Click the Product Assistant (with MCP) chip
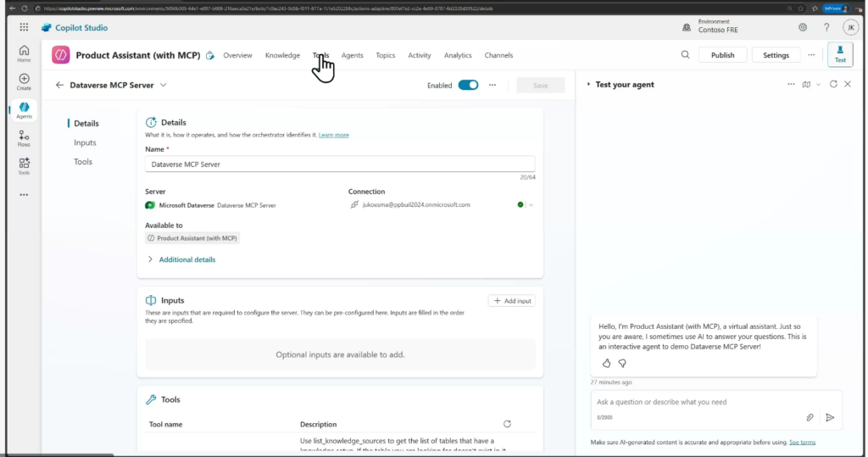868x457 pixels. point(192,238)
